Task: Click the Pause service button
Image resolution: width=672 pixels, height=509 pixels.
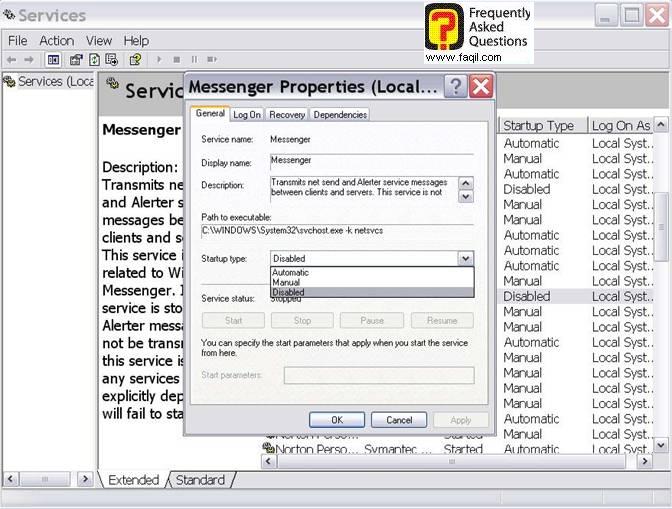Action: pyautogui.click(x=372, y=320)
